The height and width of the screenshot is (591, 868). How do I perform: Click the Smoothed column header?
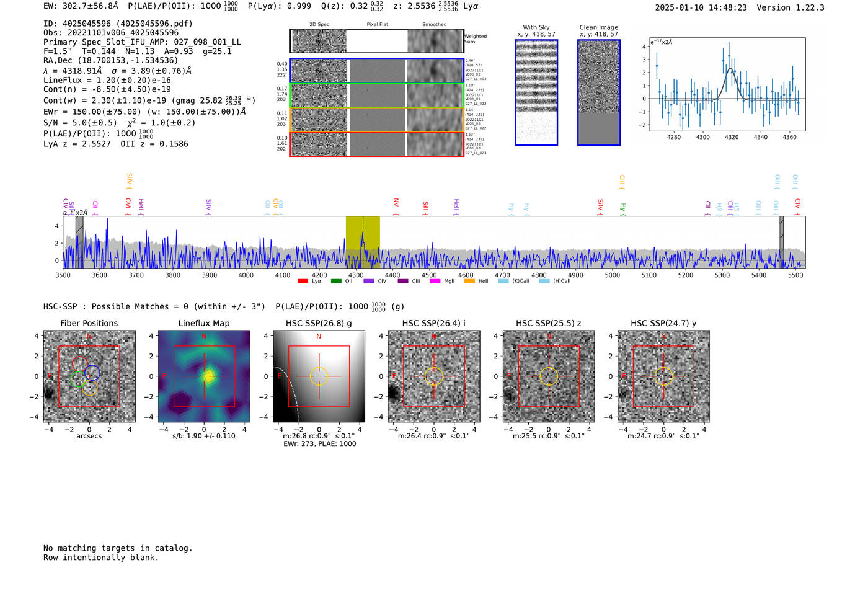pos(435,25)
